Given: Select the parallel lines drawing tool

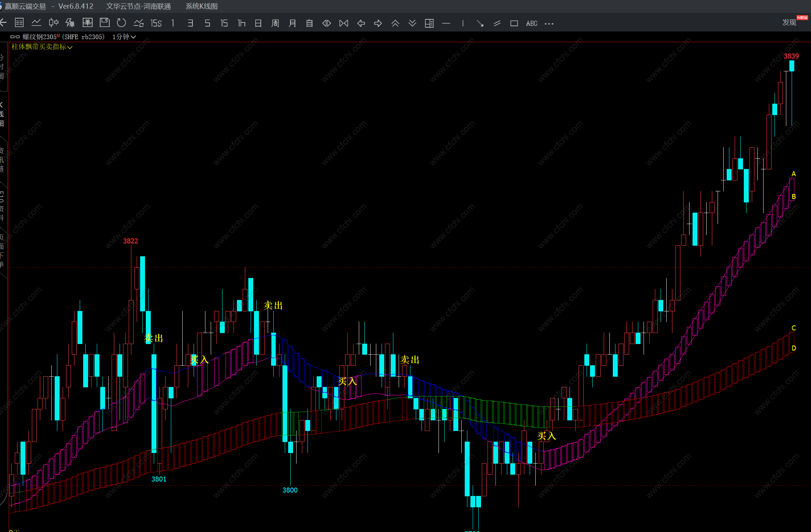Looking at the screenshot, I should click(497, 24).
